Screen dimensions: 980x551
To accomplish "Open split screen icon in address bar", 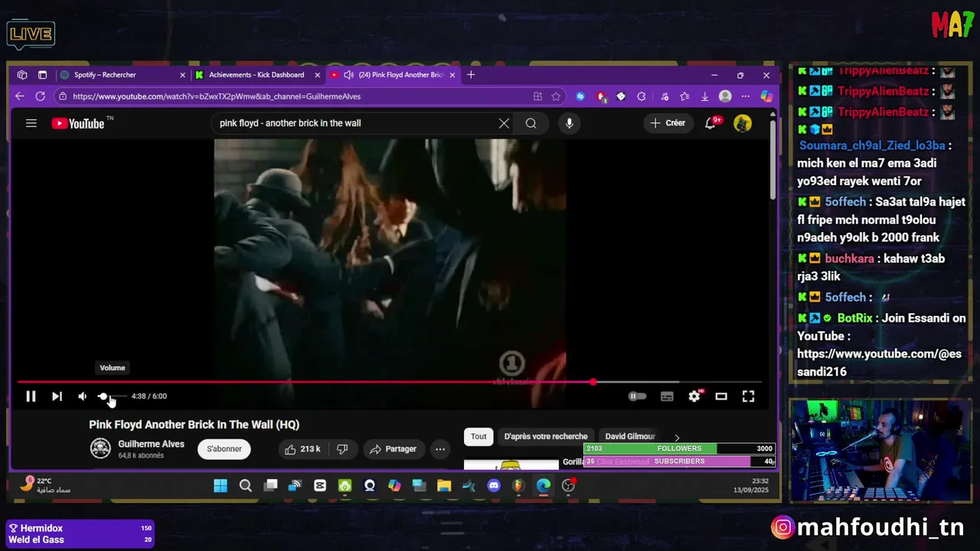I will click(x=537, y=96).
